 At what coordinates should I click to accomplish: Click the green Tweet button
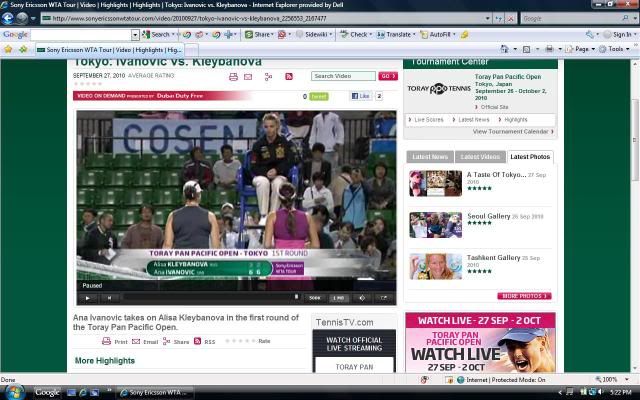point(318,96)
